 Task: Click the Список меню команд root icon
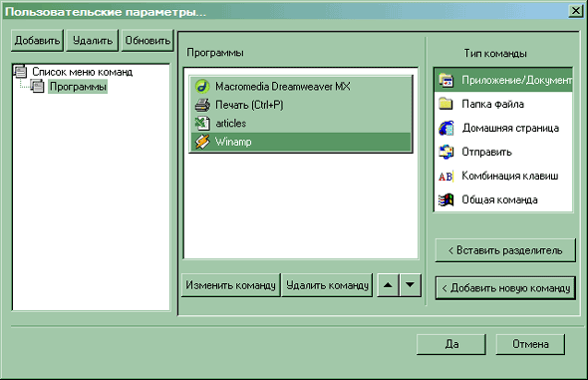(x=20, y=71)
